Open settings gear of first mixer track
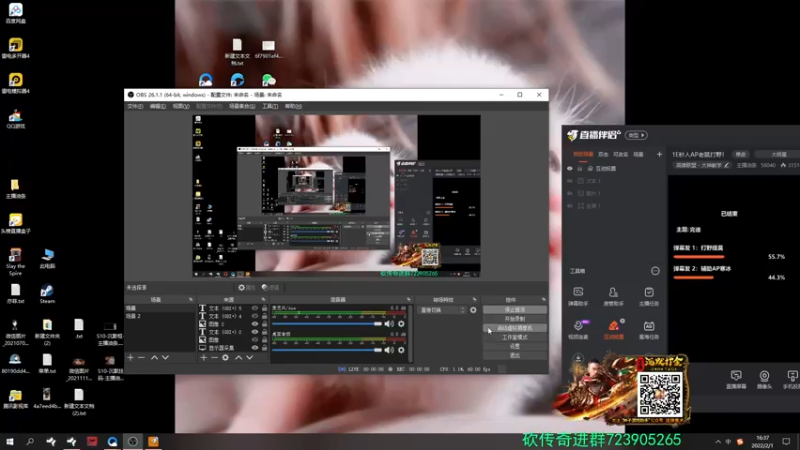 click(402, 323)
